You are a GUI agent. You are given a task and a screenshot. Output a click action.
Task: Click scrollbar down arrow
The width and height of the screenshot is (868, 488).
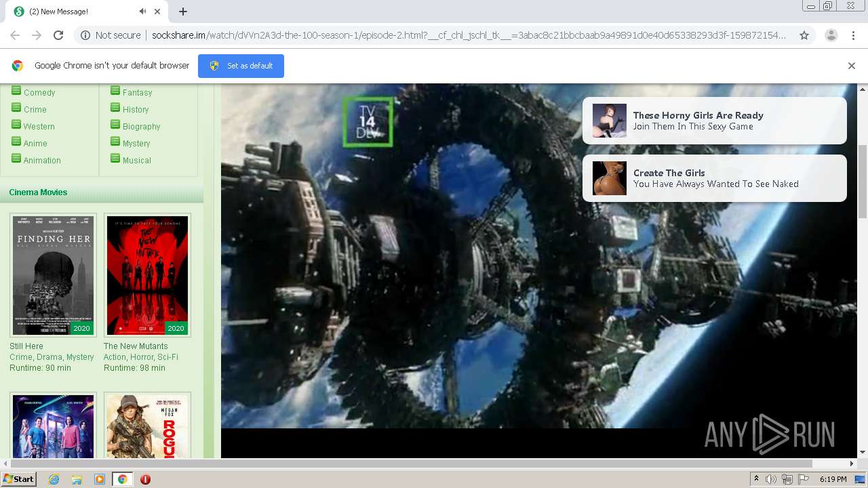tap(863, 452)
